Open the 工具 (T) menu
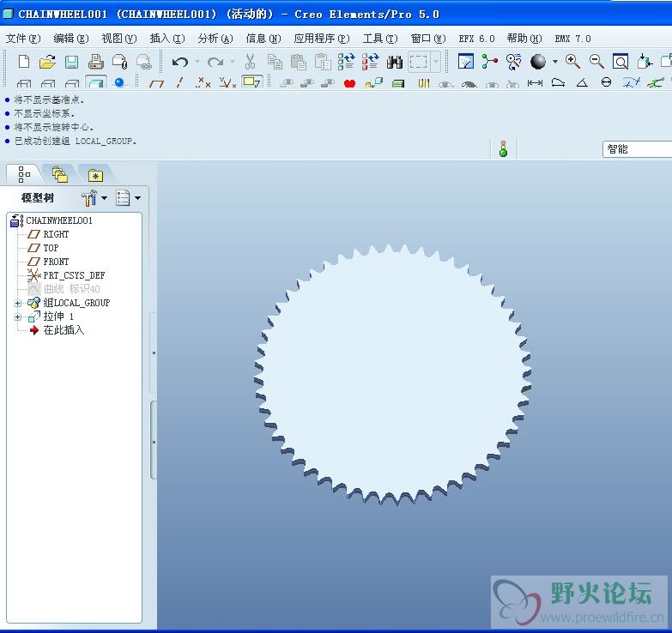Screen dimensions: 672x633 379,39
